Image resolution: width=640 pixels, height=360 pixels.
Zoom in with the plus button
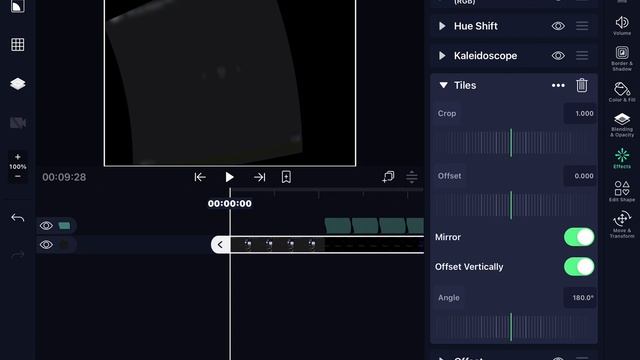(18, 157)
